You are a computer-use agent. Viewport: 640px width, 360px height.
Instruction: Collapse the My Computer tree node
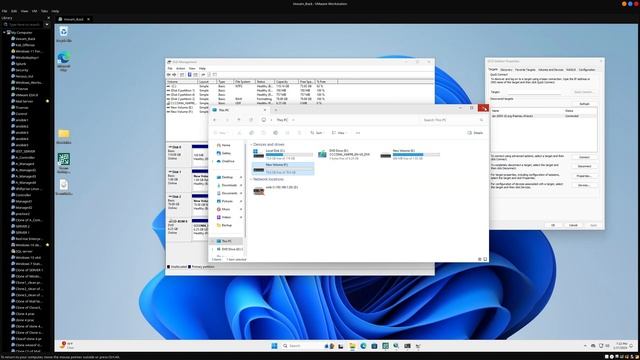click(4, 32)
